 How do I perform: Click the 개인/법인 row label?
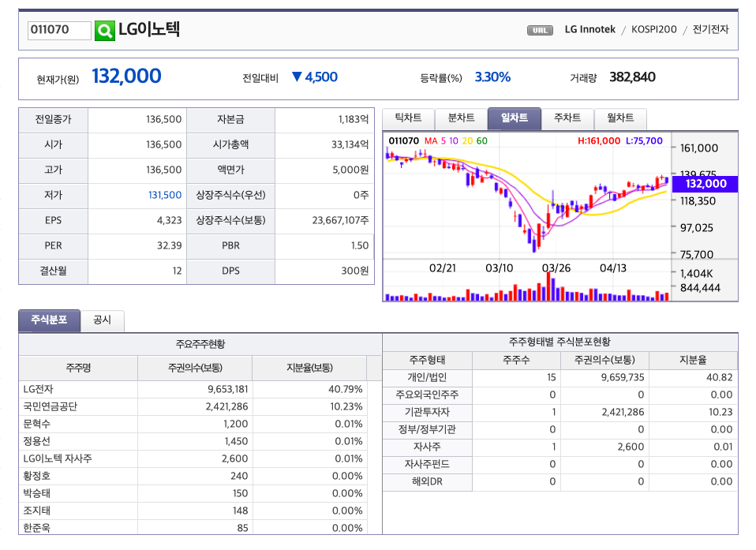pos(427,377)
